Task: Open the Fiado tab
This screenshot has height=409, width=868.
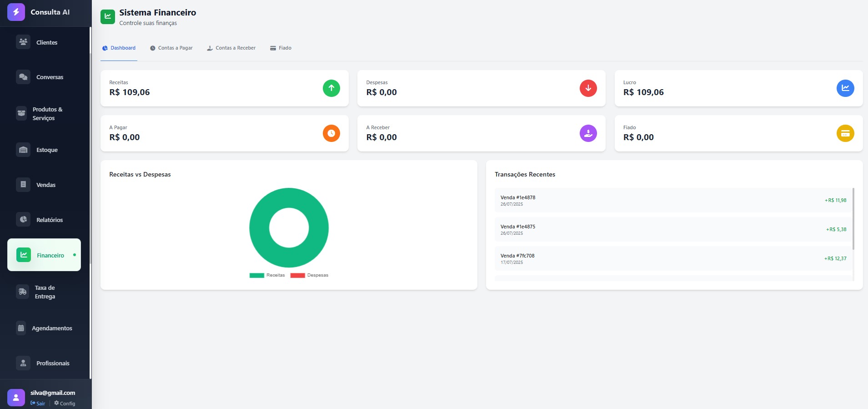Action: click(x=281, y=48)
